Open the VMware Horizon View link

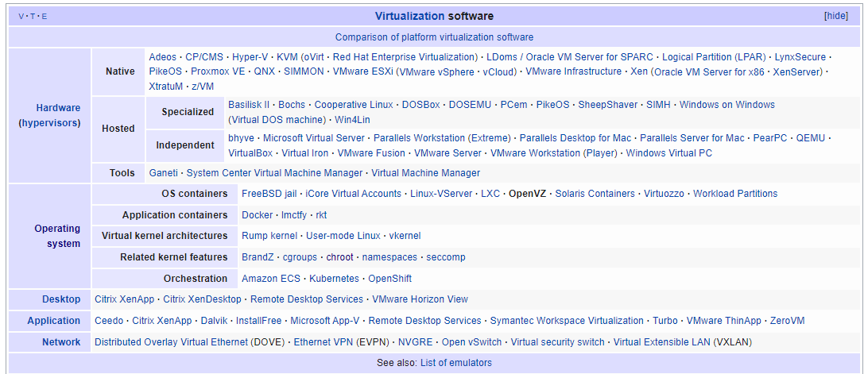[420, 299]
